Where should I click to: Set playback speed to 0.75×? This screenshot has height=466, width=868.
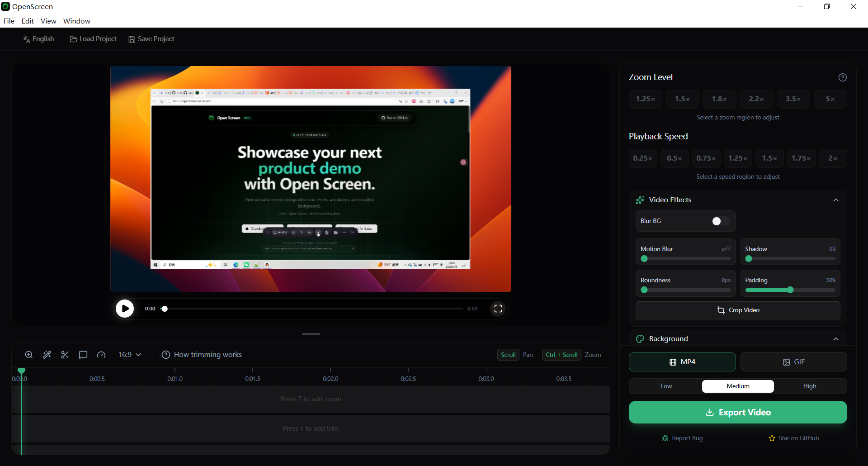click(x=706, y=158)
